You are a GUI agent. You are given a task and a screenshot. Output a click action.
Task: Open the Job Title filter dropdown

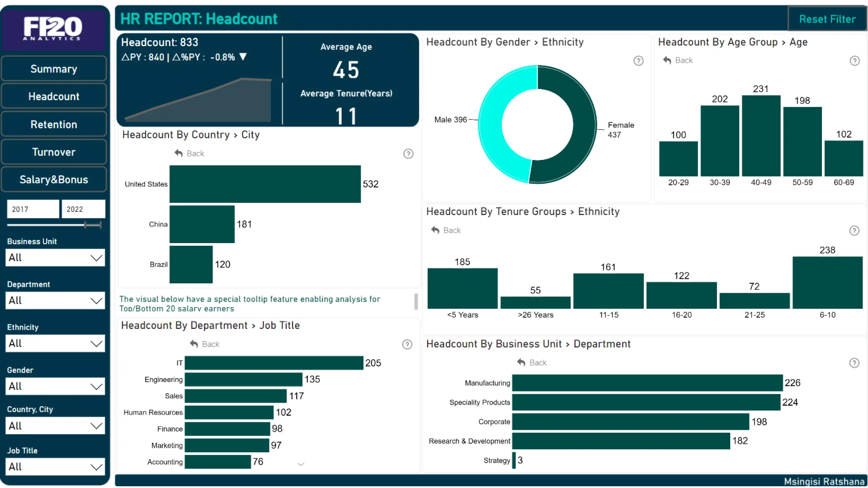(55, 467)
